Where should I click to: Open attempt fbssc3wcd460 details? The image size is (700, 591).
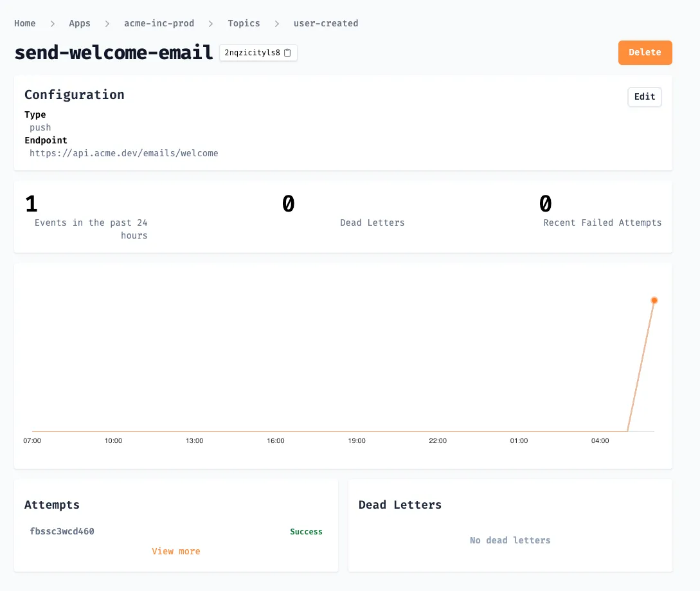click(x=62, y=531)
